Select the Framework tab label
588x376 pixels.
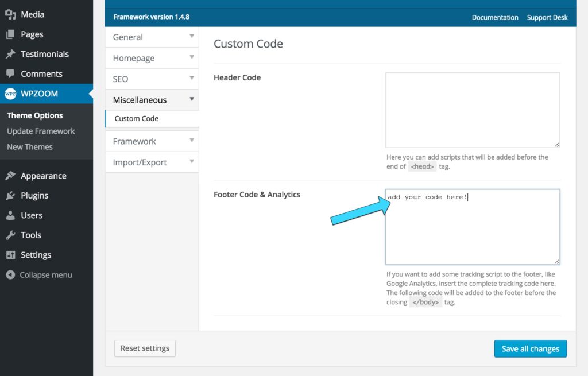coord(134,141)
